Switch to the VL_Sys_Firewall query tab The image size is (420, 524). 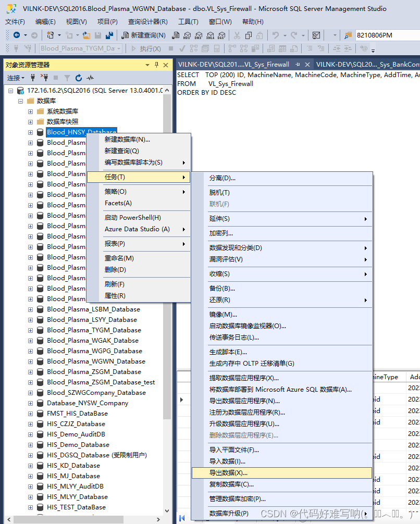(x=233, y=65)
